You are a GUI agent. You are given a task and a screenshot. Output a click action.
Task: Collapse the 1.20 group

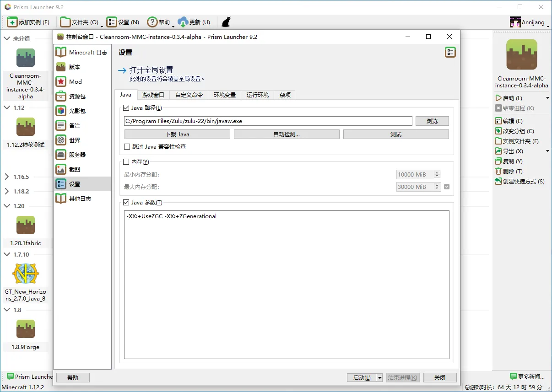(x=7, y=206)
